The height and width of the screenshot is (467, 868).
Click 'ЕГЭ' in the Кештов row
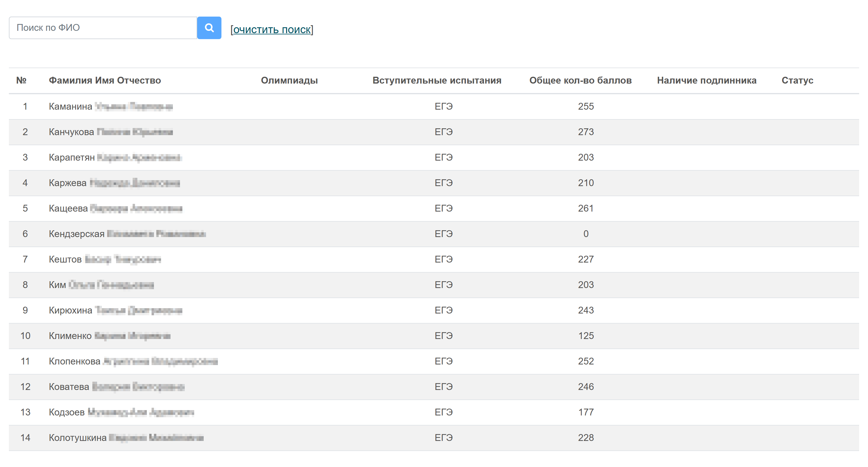point(443,259)
